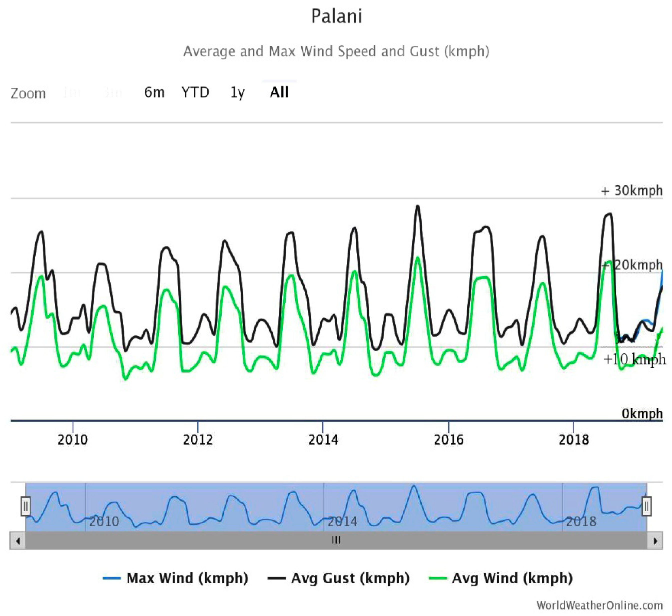Click the 2010 marker in navigator
This screenshot has height=616, width=672.
coord(104,521)
